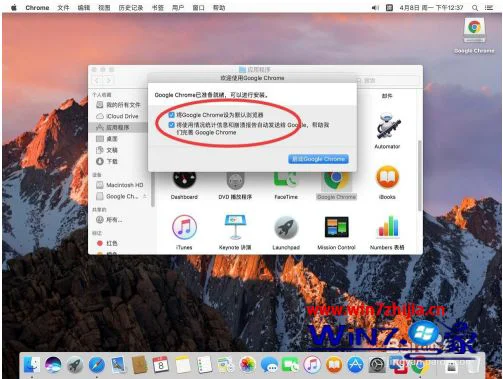Open the Notification Center menu icon
Screen dimensions: 503x379
pos(489,8)
